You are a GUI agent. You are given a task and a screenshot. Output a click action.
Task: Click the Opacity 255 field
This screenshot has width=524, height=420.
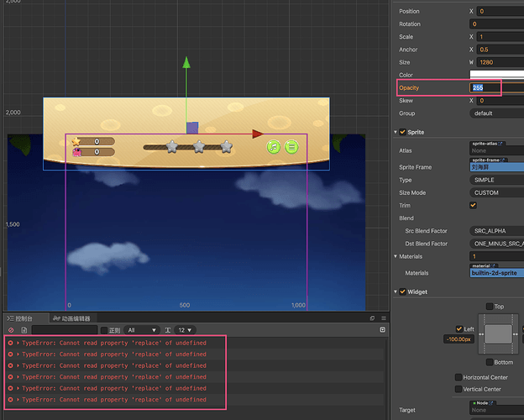[496, 87]
